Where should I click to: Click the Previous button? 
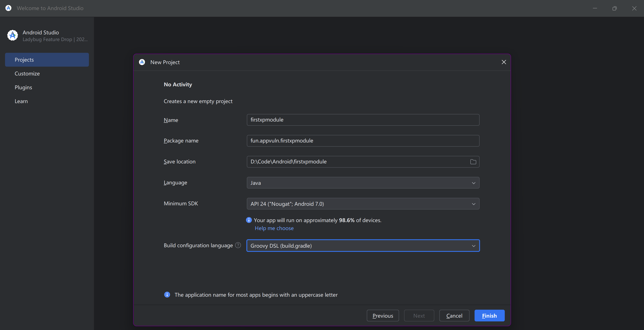(x=383, y=316)
